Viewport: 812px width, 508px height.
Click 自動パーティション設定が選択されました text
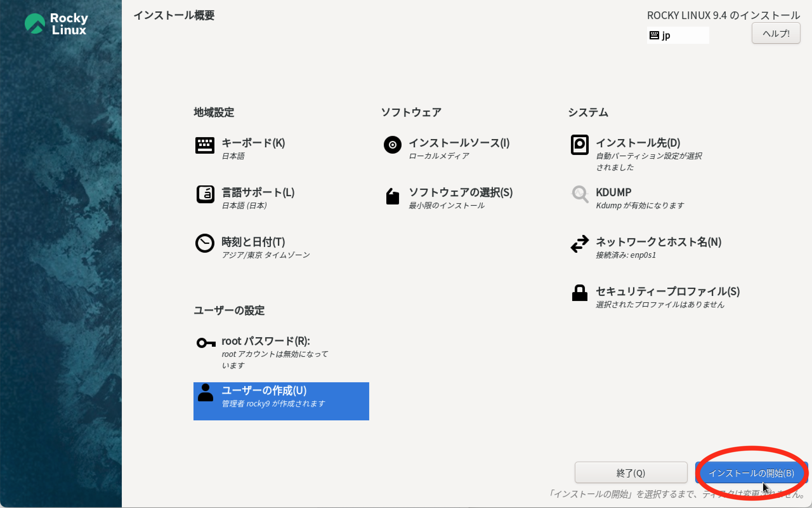pyautogui.click(x=649, y=162)
